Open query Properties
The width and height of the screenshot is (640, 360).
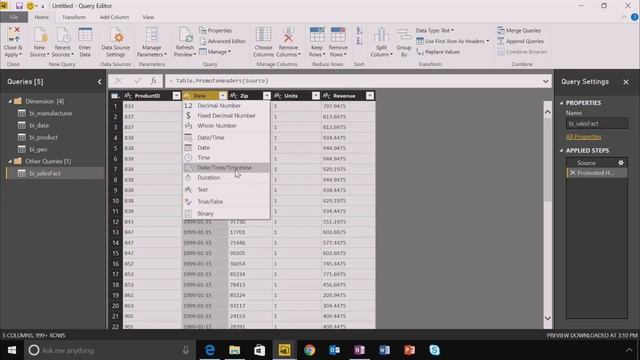tap(216, 31)
